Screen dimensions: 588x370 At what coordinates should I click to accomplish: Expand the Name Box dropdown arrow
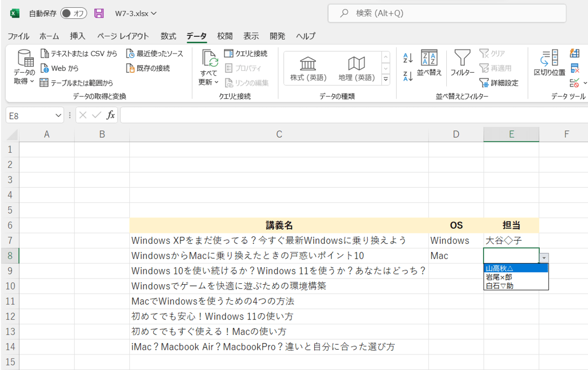(59, 115)
